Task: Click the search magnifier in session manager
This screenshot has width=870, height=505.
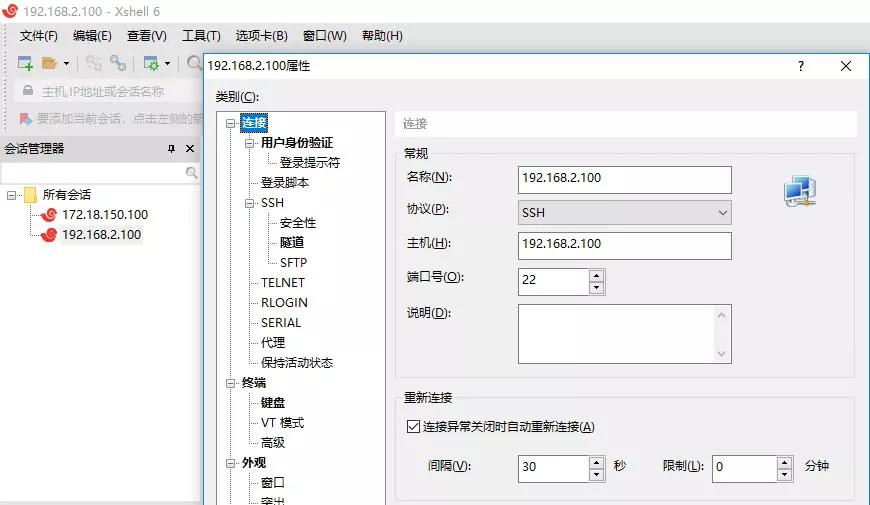Action: point(191,173)
